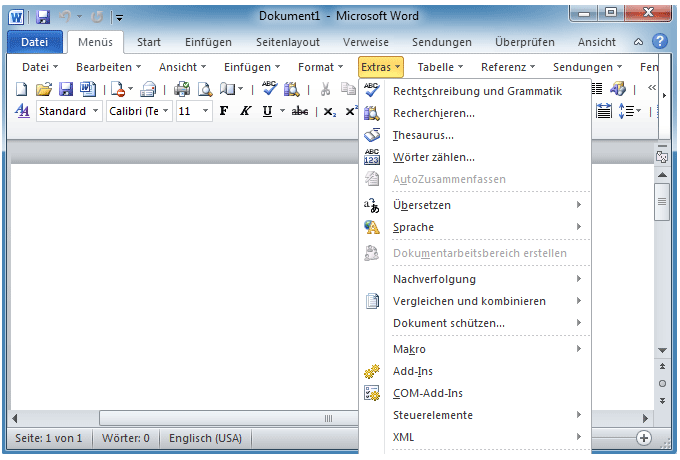Screen dimensions: 680x460
Task: Toggle Superscript formatting
Action: [x=351, y=111]
